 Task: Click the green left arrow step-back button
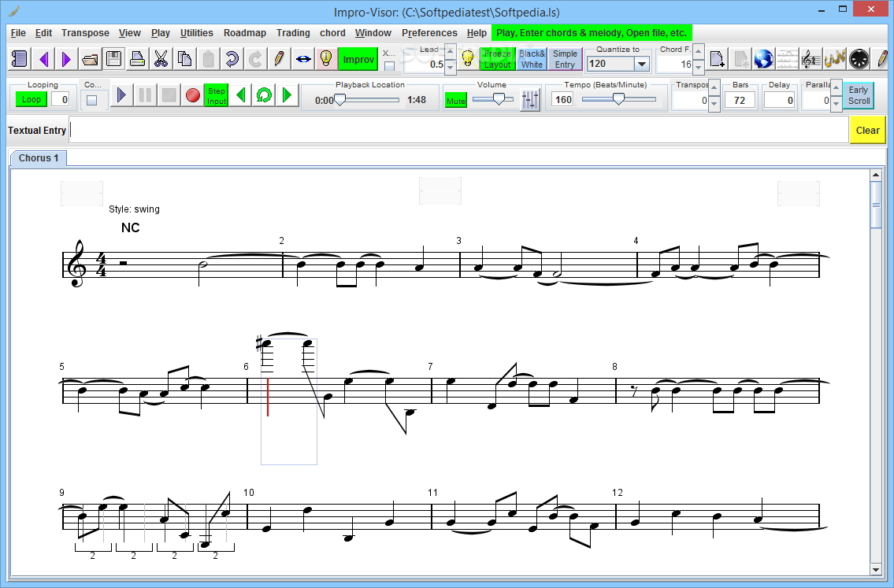tap(240, 95)
